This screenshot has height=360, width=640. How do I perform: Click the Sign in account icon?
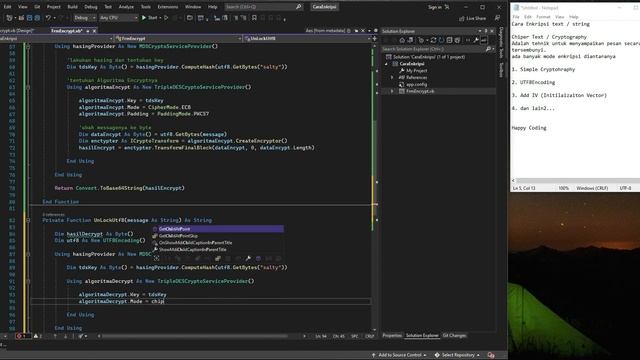coord(447,7)
